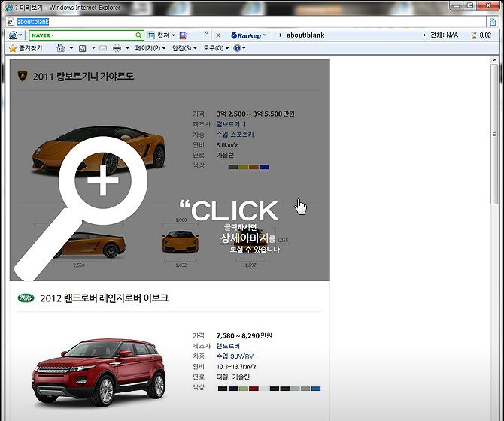Select the dark gray Gallardo color swatch

point(233,167)
